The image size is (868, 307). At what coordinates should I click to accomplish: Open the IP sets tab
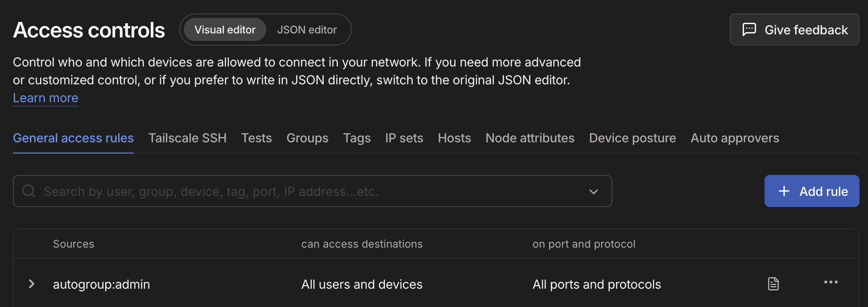pos(404,138)
